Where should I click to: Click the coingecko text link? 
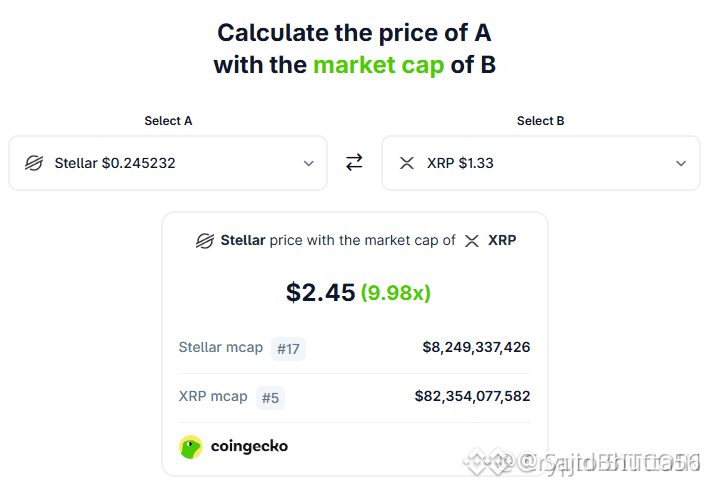249,446
